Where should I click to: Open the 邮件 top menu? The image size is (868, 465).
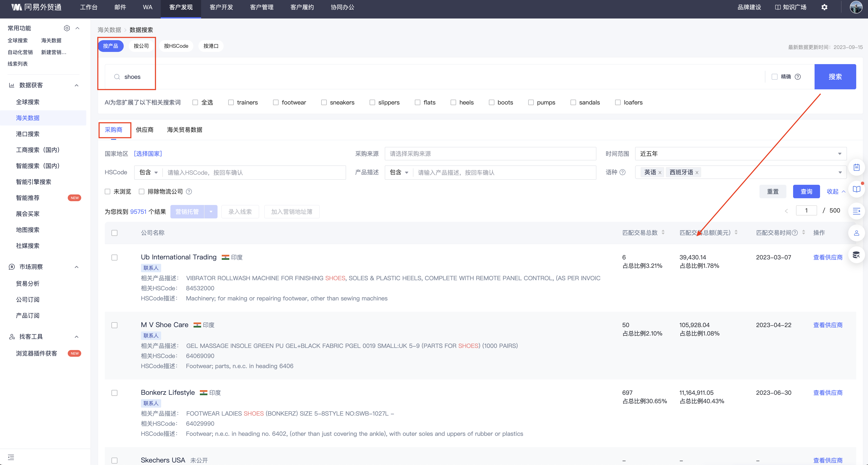[x=120, y=7]
